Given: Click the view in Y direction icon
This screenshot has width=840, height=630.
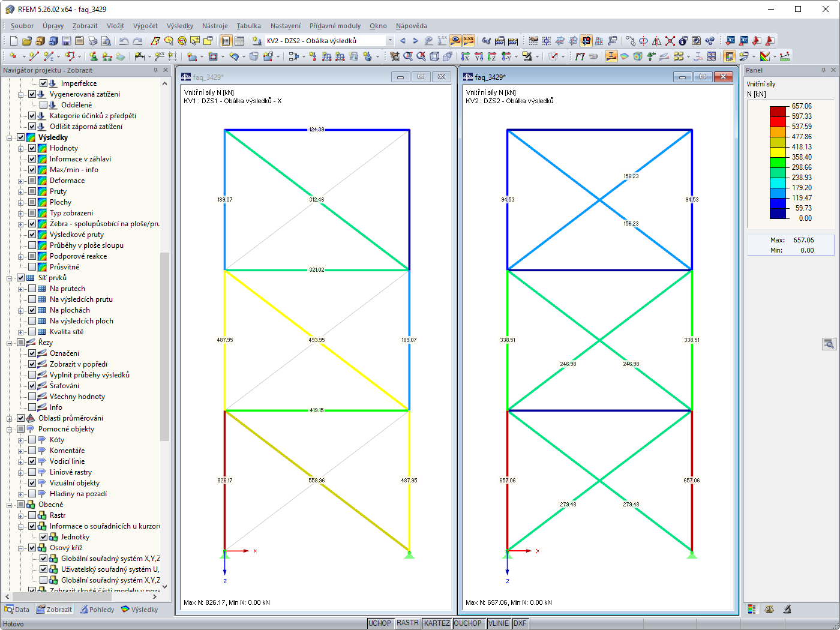Looking at the screenshot, I should (x=479, y=56).
